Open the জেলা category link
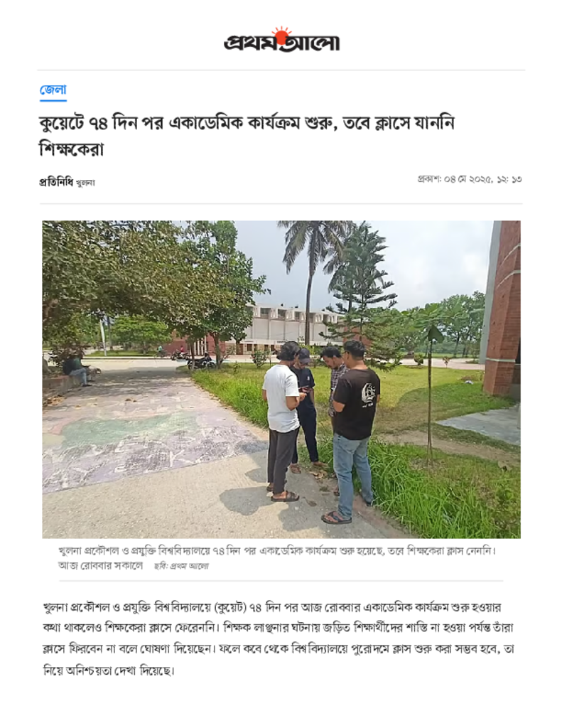 [x=53, y=90]
